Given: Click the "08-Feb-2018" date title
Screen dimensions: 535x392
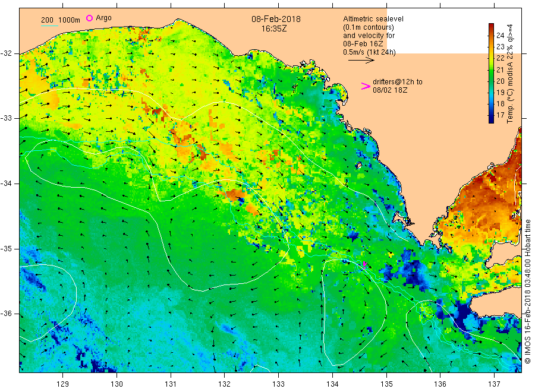Looking at the screenshot, I should pyautogui.click(x=276, y=19).
